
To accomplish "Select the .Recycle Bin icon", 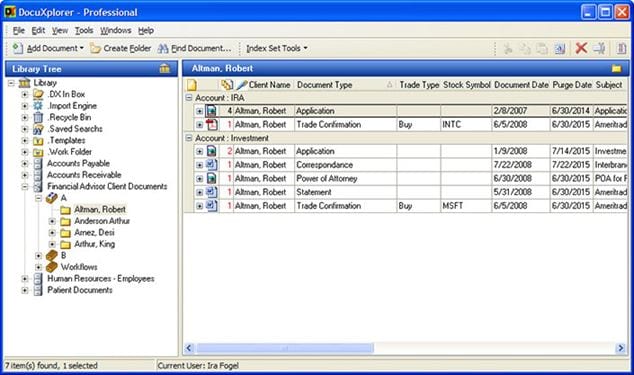I will click(x=38, y=117).
